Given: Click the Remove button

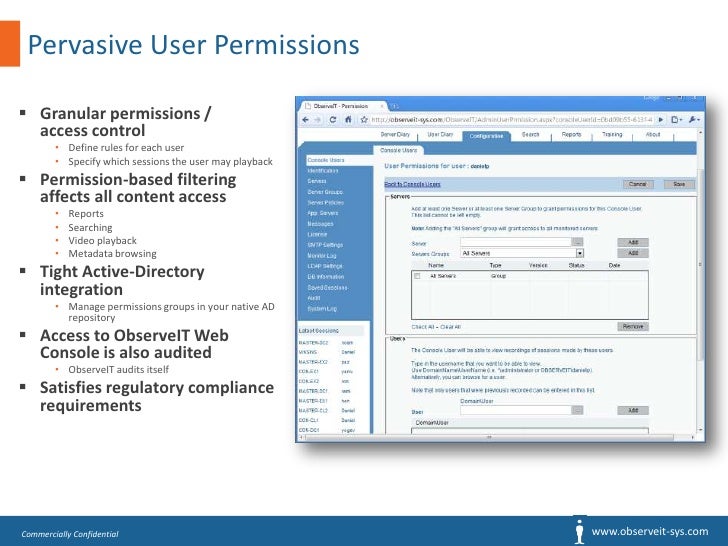Looking at the screenshot, I should [x=633, y=327].
